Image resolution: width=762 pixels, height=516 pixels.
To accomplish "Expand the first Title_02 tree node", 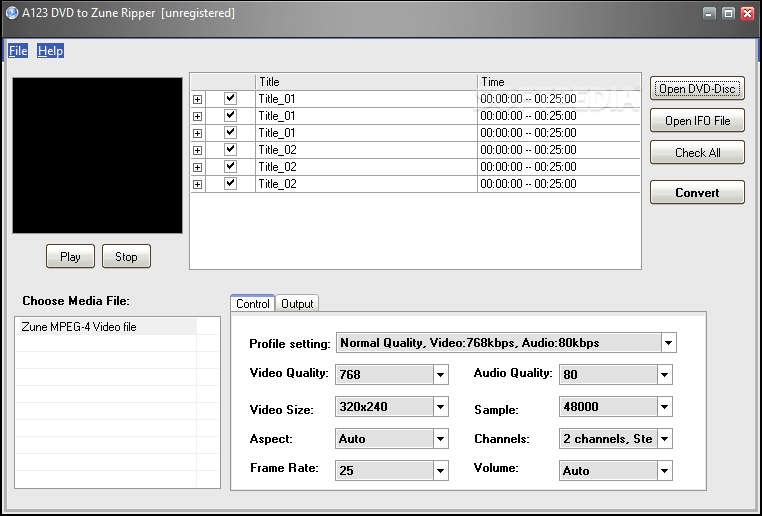I will point(197,151).
